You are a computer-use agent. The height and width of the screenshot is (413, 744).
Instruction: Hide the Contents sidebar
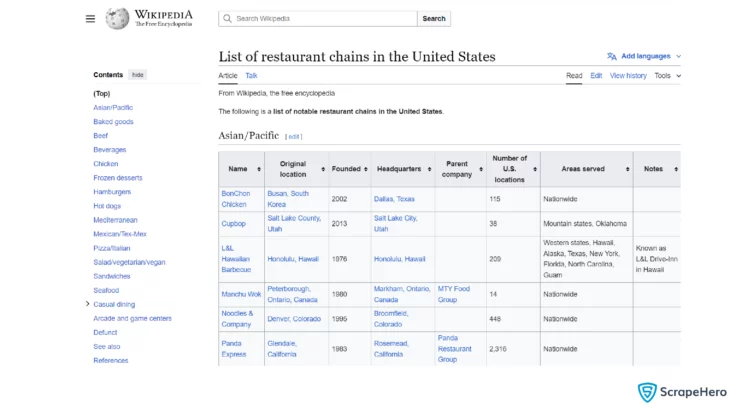point(138,75)
